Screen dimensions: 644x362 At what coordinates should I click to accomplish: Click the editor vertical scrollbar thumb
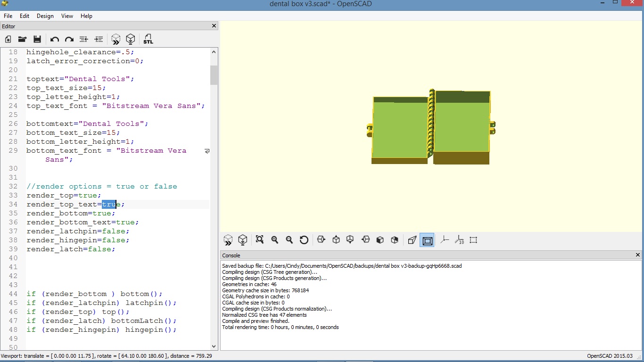[214, 75]
